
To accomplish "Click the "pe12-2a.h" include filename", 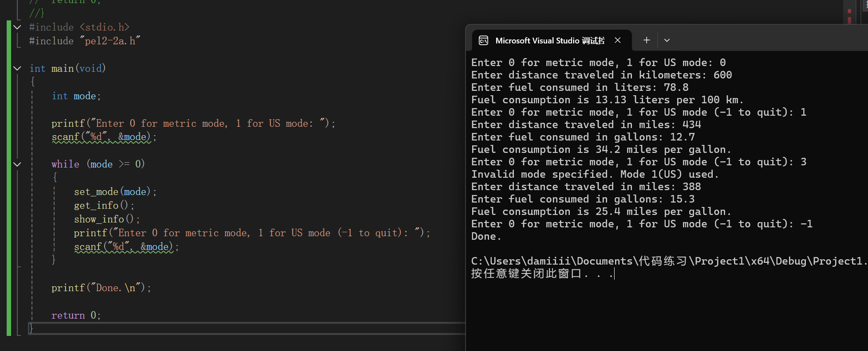I will coord(110,41).
